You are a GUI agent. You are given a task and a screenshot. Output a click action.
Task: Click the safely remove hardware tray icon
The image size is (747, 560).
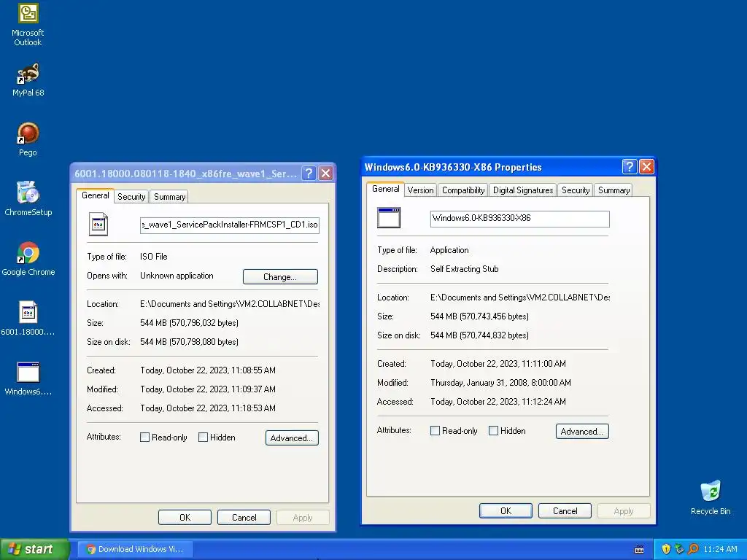(x=679, y=549)
